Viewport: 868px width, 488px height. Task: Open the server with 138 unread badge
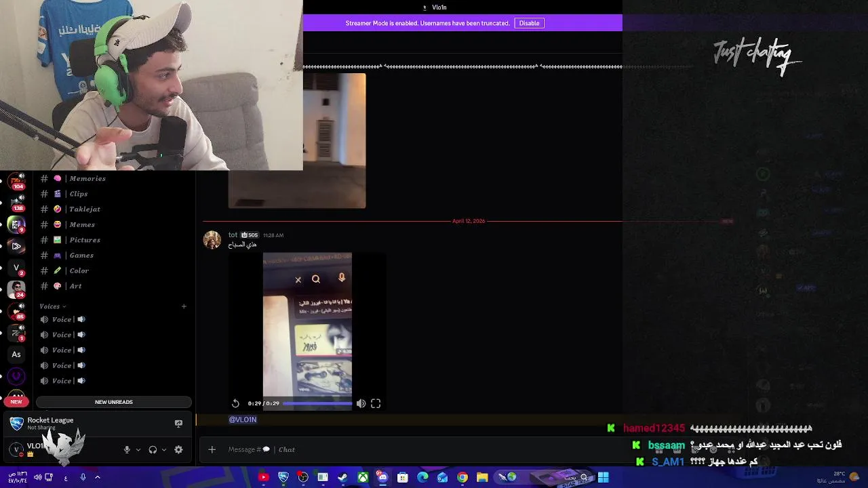16,203
